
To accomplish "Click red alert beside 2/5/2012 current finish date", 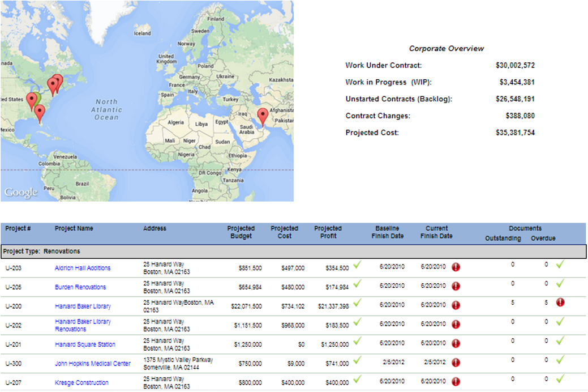I will [x=456, y=363].
